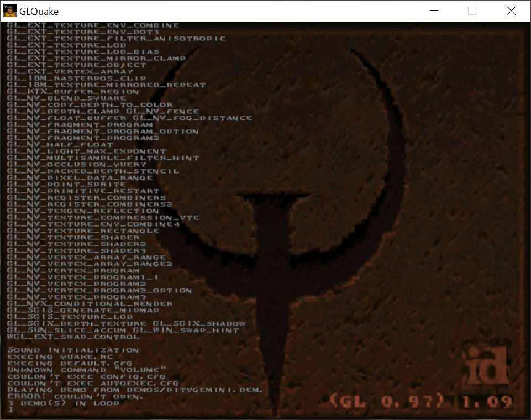The height and width of the screenshot is (420, 531).
Task: Click the GLQuake app icon in title bar
Action: (9, 11)
